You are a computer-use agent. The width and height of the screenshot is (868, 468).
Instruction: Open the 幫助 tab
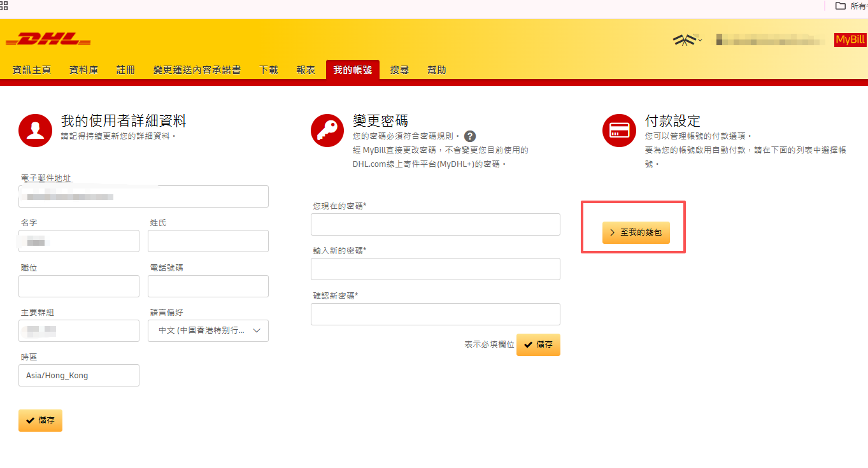click(436, 70)
